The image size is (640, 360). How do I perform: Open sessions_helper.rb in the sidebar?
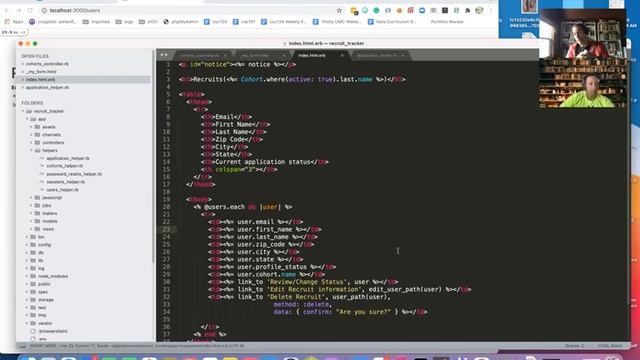[65, 182]
